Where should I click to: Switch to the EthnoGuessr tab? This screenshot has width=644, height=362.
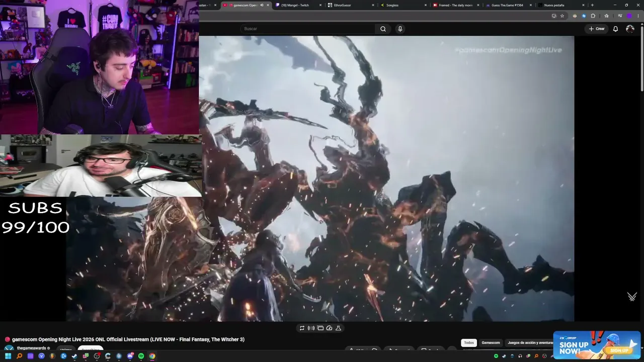tap(351, 5)
